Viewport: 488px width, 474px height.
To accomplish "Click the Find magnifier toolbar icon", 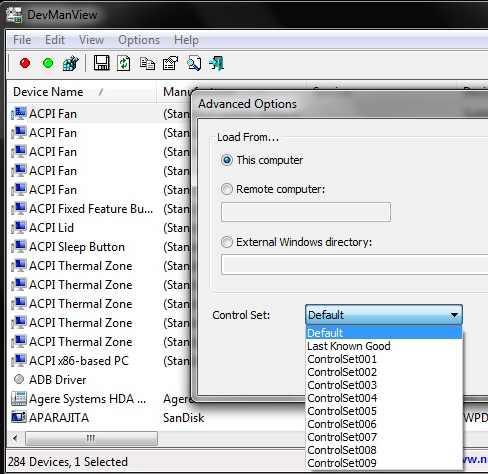I will [x=194, y=63].
